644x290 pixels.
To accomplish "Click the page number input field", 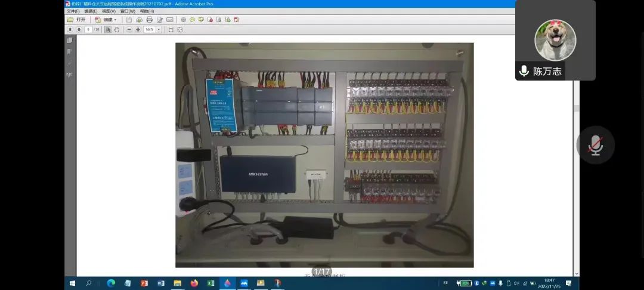I will click(88, 29).
